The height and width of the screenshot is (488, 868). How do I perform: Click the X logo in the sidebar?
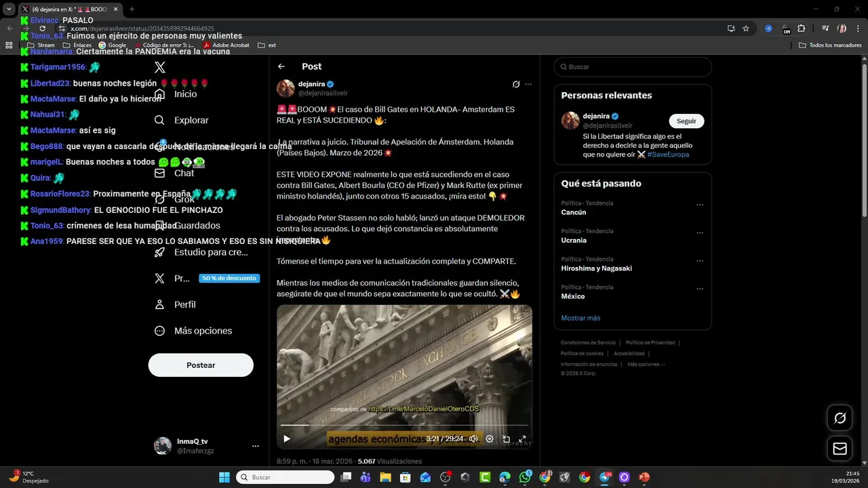pyautogui.click(x=160, y=67)
